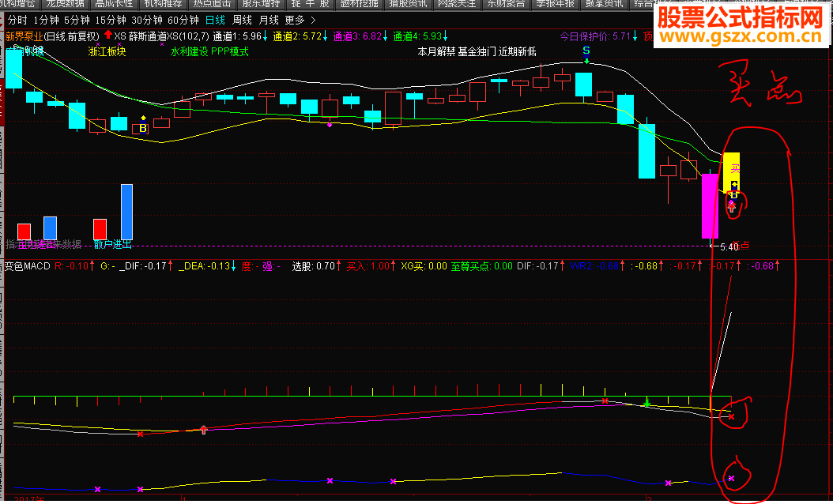Click the 新界泵业 stock name

click(x=24, y=36)
